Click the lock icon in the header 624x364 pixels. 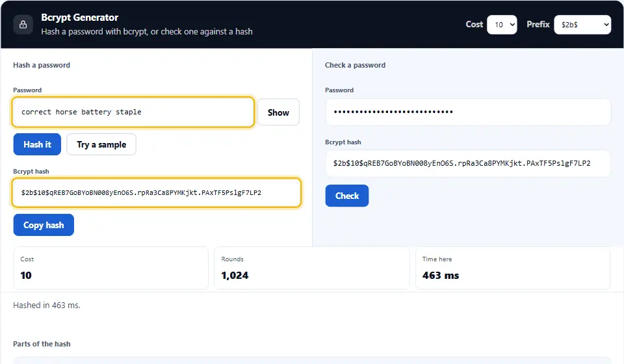click(x=23, y=25)
